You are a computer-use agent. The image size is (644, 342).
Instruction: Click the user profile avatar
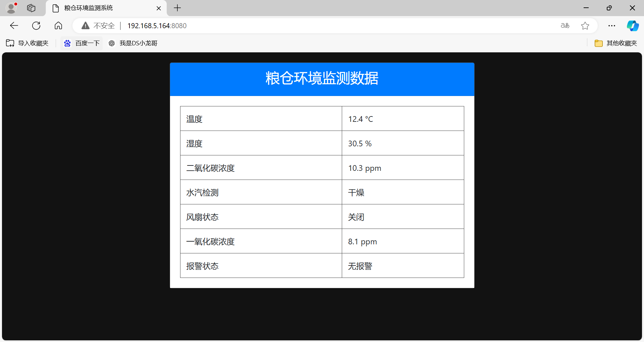[11, 8]
